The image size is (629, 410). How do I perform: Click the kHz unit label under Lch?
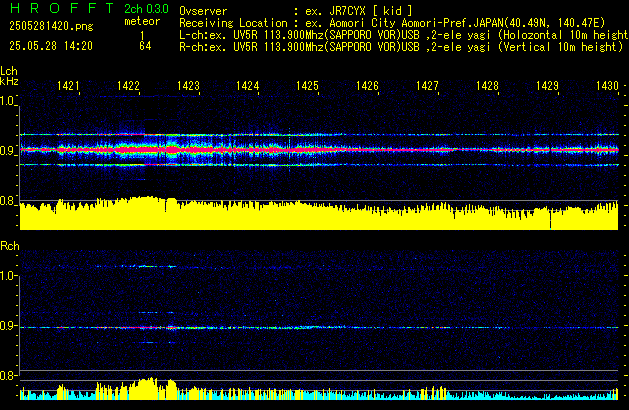(9, 81)
